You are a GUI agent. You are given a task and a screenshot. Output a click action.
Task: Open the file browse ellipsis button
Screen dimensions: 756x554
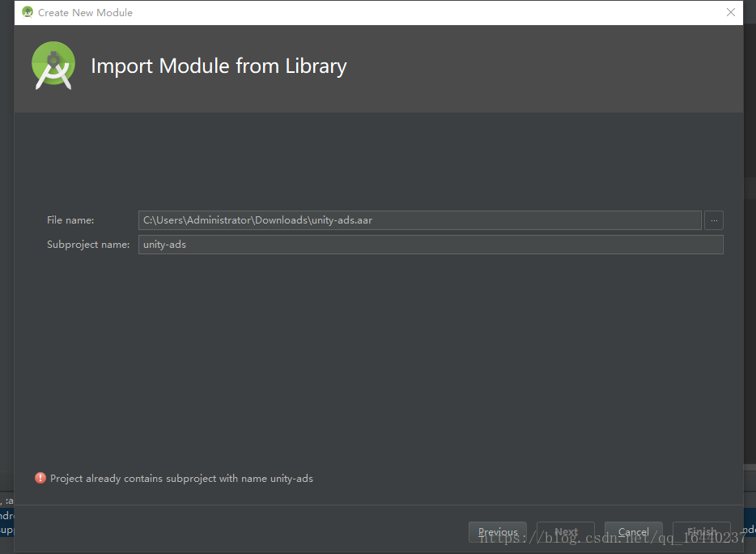click(x=714, y=220)
